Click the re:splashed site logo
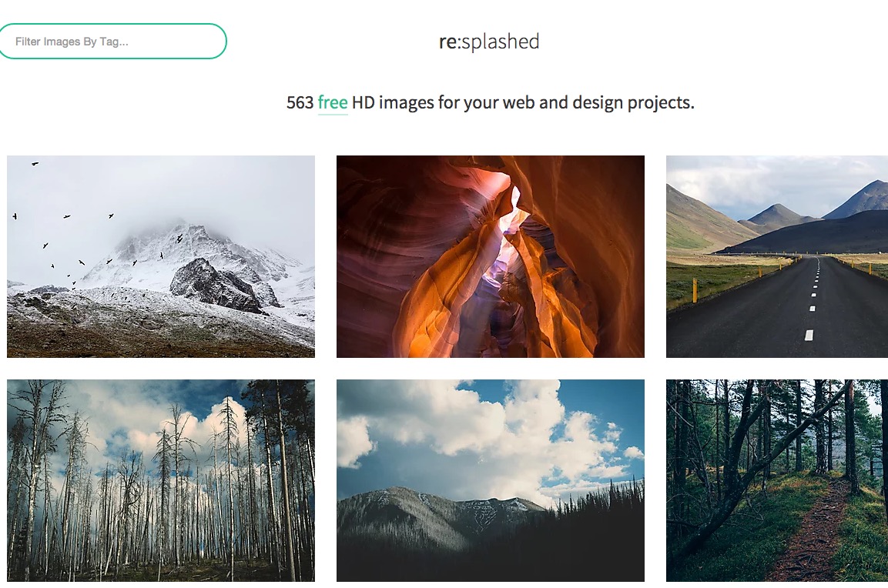888x588 pixels. click(489, 42)
